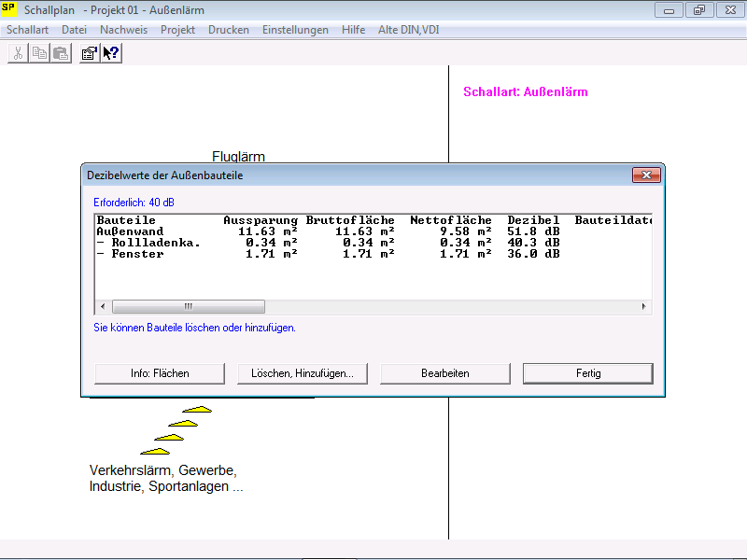Click the Copy toolbar icon

tap(39, 53)
